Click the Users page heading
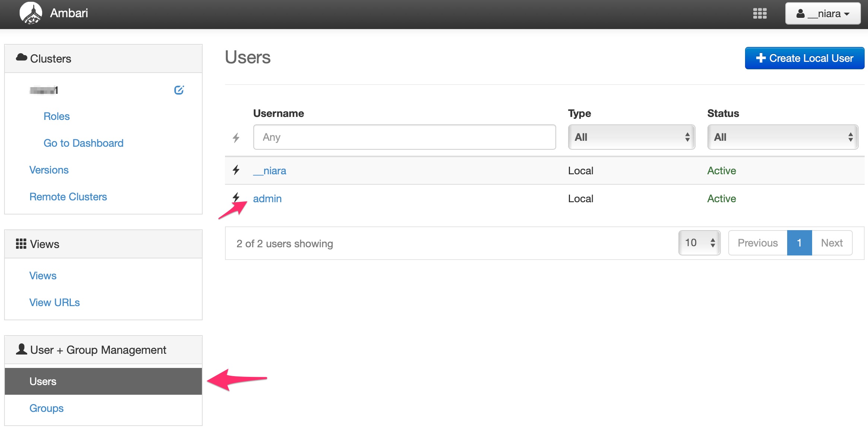The image size is (868, 429). (x=248, y=57)
